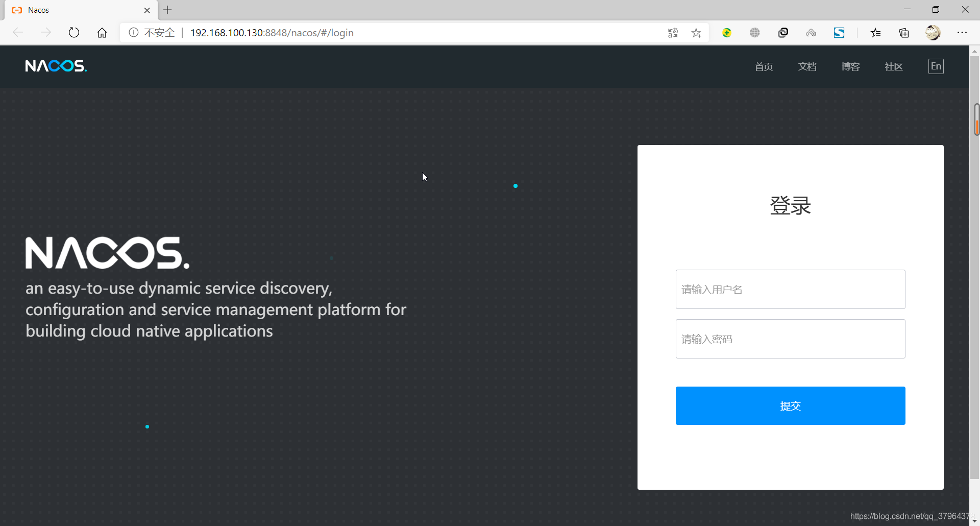Open the user profile avatar
980x526 pixels.
[933, 33]
